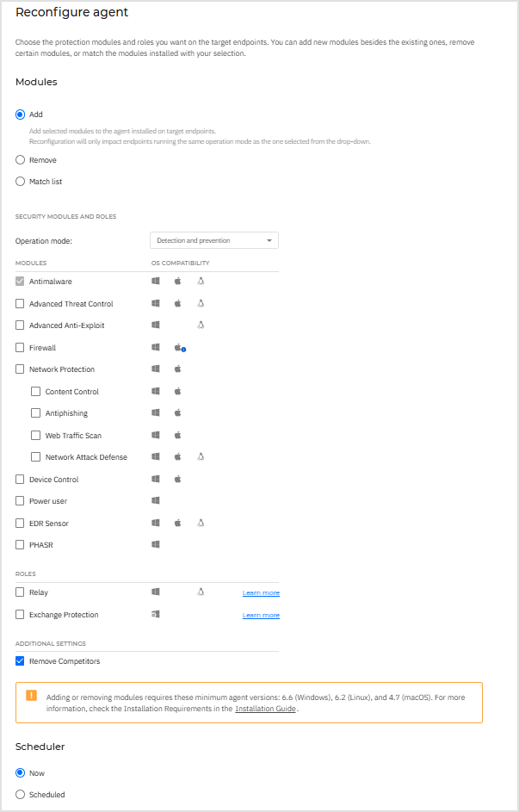
Task: Enable the Firewall module checkbox
Action: (x=20, y=347)
